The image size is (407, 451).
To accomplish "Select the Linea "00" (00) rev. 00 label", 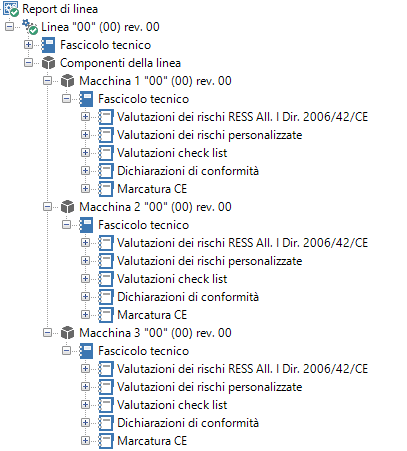I will pos(100,27).
